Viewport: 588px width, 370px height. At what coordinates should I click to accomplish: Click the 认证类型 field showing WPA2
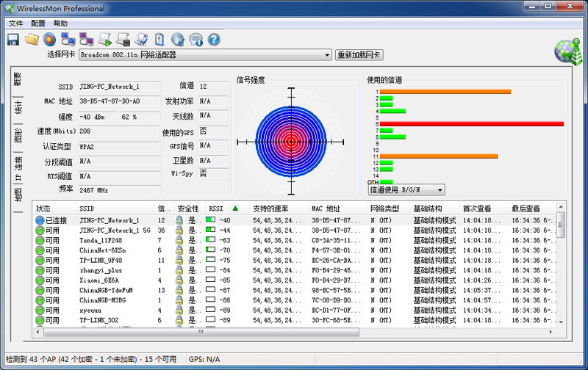(119, 147)
